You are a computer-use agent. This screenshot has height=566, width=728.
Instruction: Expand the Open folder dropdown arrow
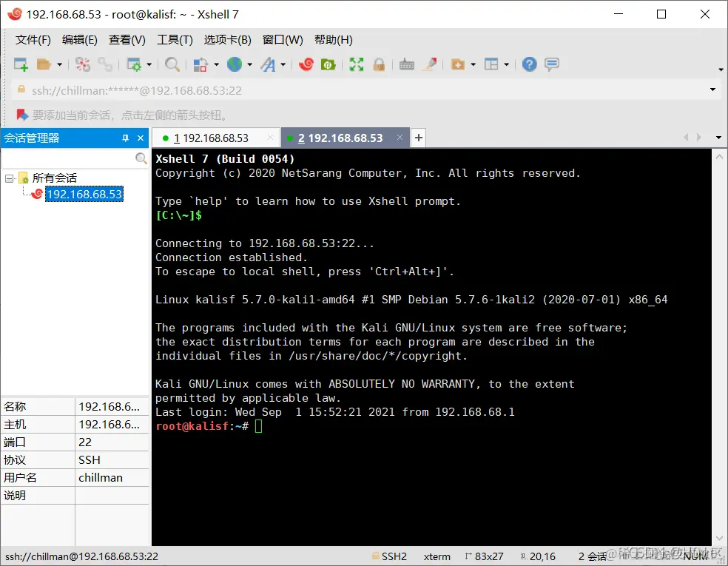[59, 64]
